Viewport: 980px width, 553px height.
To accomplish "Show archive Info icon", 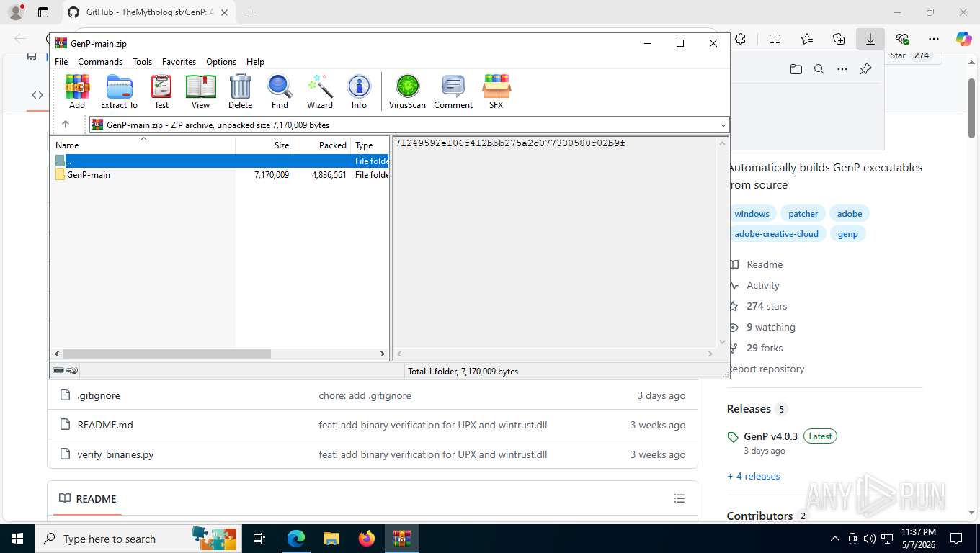I will (359, 91).
